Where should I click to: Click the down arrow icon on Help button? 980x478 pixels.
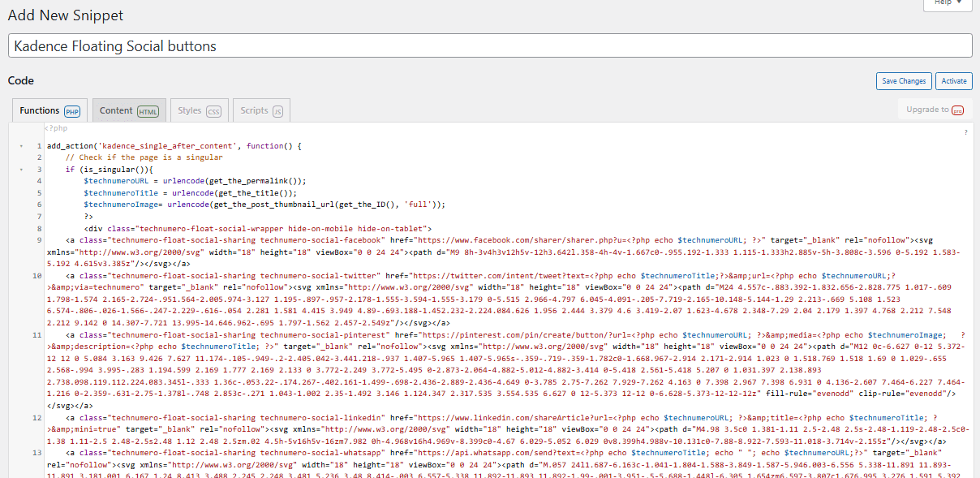[961, 4]
